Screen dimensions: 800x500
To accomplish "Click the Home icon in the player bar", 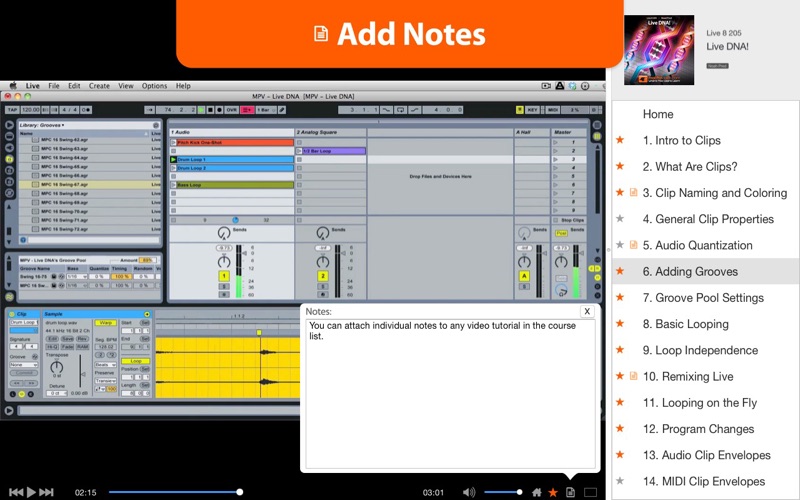I will 537,492.
